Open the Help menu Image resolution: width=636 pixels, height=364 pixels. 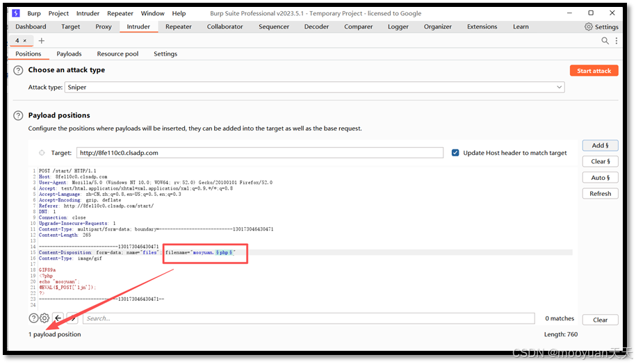click(179, 13)
